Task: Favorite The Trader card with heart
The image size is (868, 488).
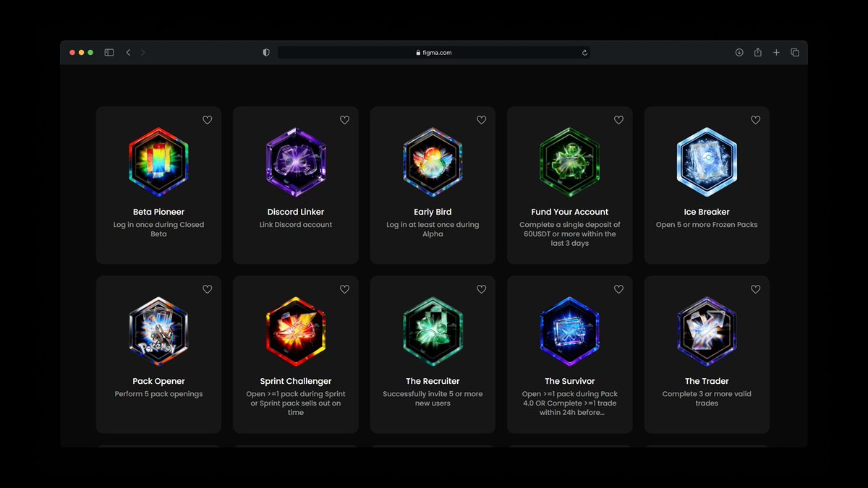Action: [756, 289]
